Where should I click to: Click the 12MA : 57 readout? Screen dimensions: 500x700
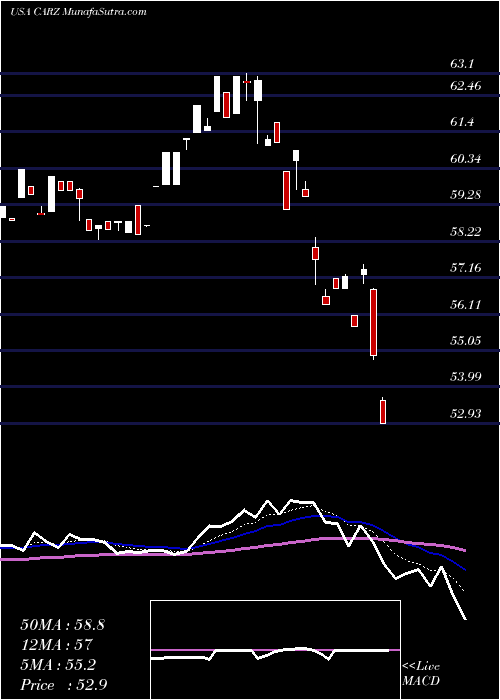point(56,644)
